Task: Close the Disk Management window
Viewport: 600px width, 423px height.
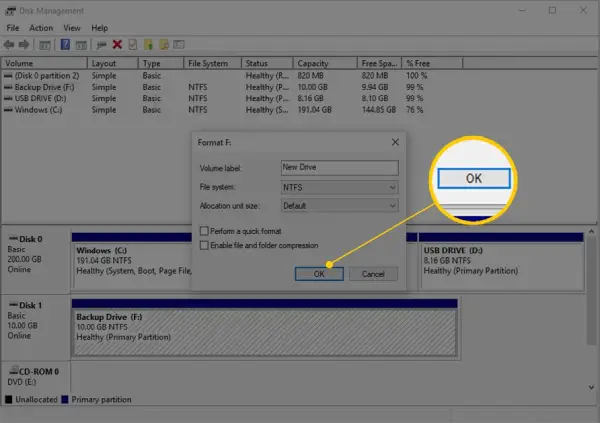Action: (583, 10)
